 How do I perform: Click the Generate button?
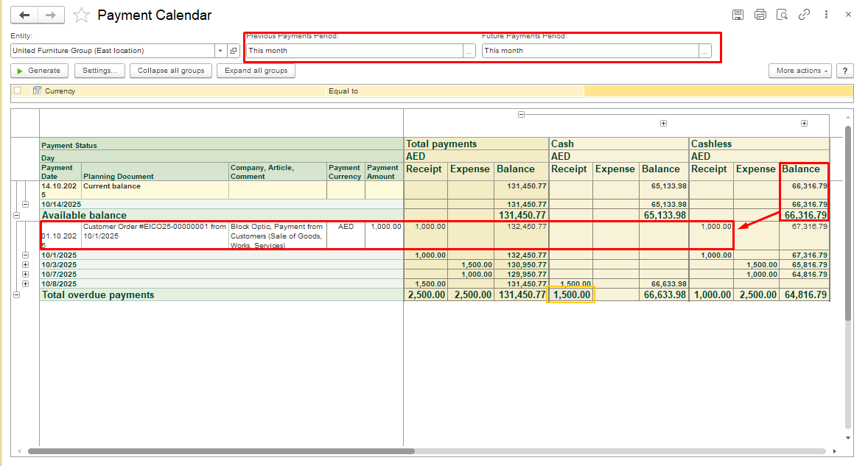[x=40, y=71]
